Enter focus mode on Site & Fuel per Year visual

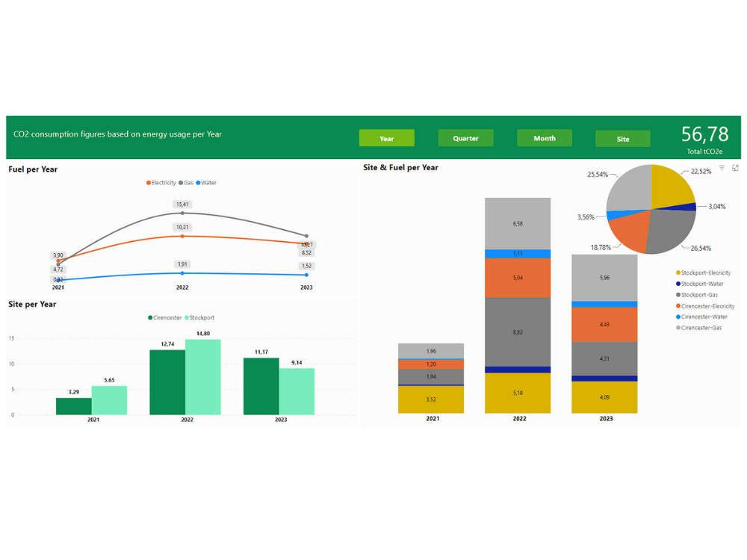[736, 167]
